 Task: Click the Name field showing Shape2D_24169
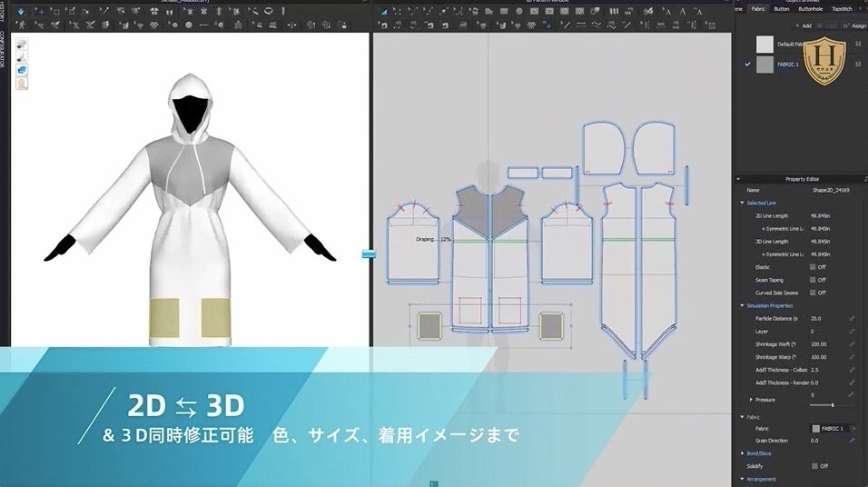(x=831, y=190)
